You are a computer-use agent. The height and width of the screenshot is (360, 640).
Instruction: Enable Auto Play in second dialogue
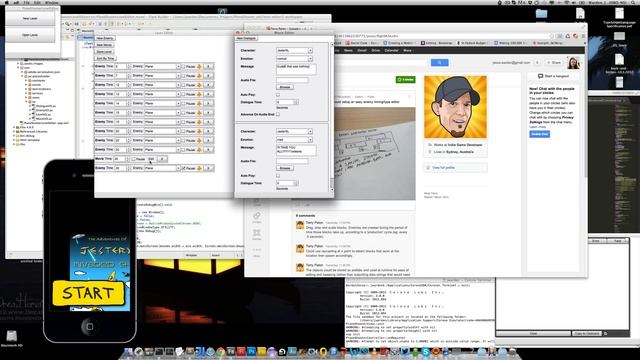pyautogui.click(x=278, y=176)
